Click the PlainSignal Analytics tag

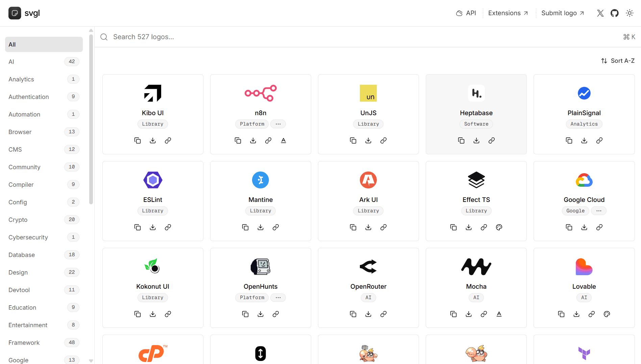584,124
